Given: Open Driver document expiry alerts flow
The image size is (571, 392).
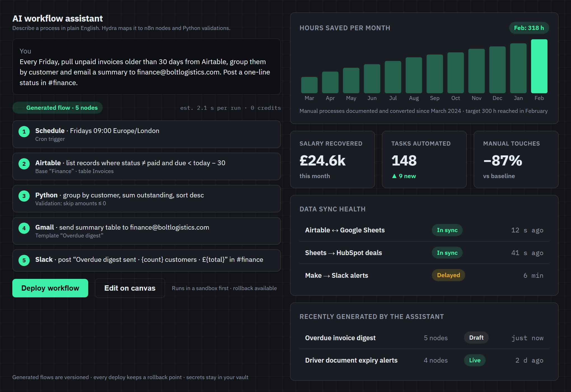Looking at the screenshot, I should tap(424, 360).
